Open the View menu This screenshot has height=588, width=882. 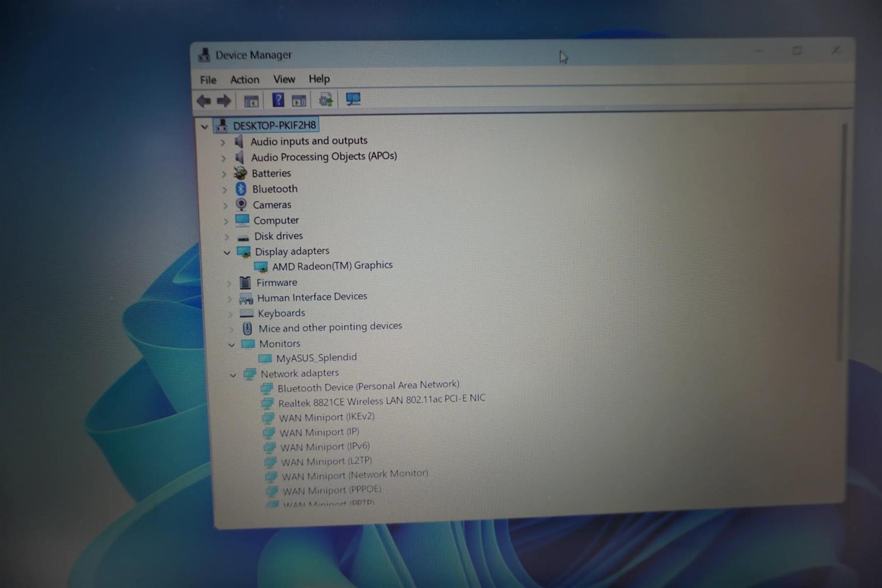284,79
